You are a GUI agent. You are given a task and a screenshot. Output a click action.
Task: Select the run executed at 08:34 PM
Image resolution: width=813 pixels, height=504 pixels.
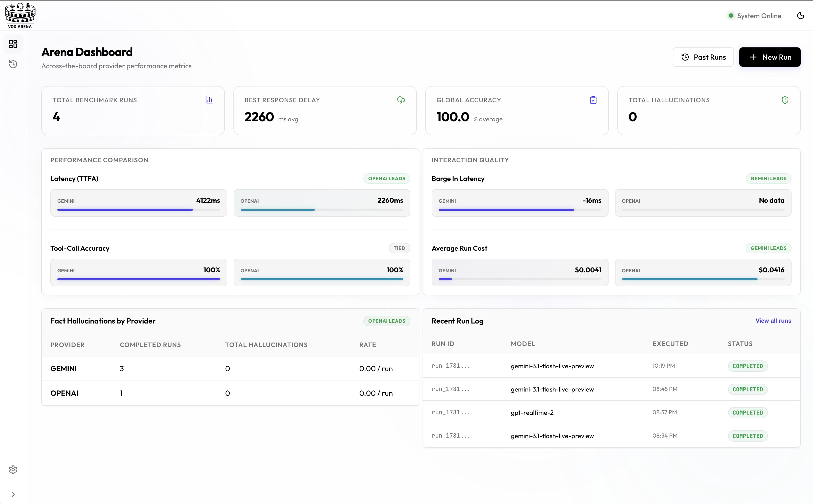coord(611,436)
